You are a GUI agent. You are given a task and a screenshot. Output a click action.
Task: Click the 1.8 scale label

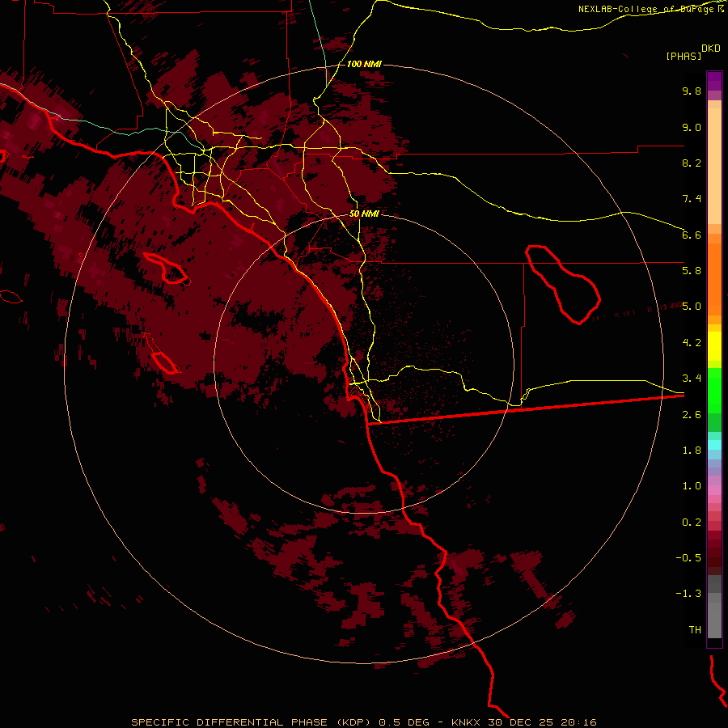pos(692,450)
